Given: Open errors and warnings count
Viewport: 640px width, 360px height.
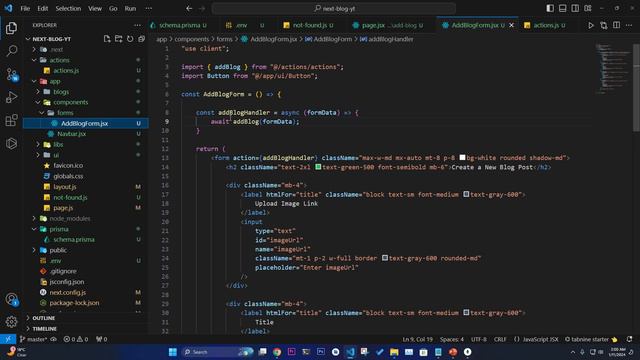Looking at the screenshot, I should tap(76, 339).
